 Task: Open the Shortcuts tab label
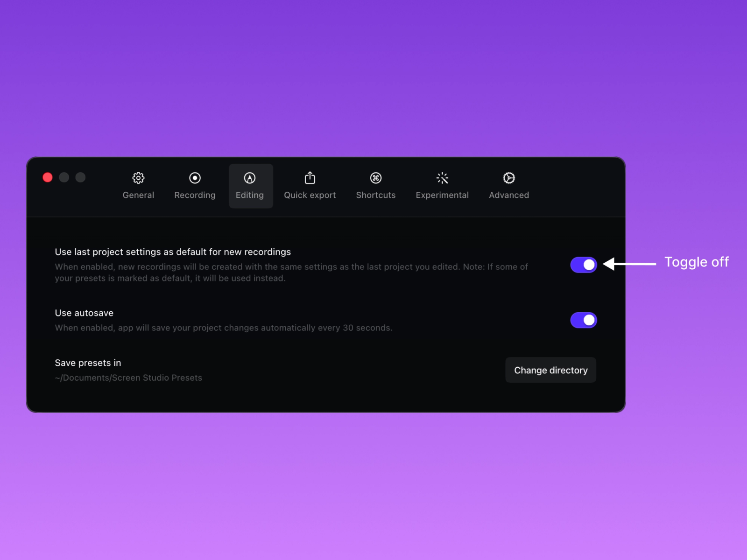[x=376, y=195]
